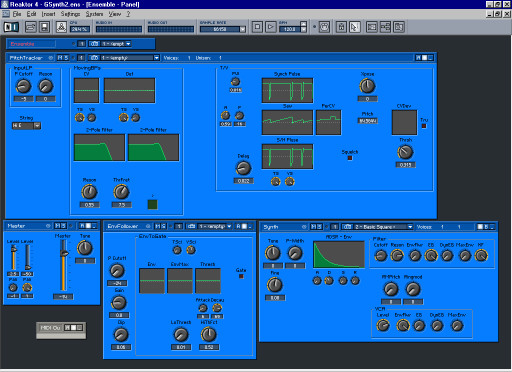Click the B button on Synth panel header
This screenshot has height=372, width=512.
(x=486, y=227)
